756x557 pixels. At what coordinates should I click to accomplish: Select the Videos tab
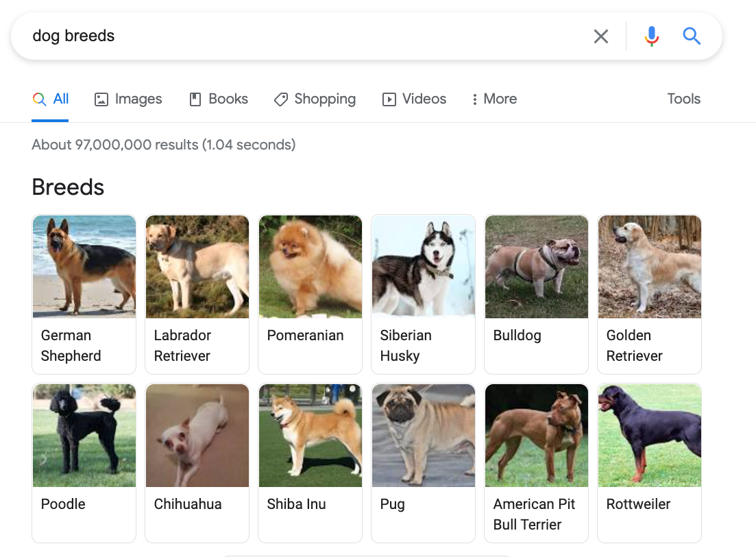pyautogui.click(x=414, y=99)
